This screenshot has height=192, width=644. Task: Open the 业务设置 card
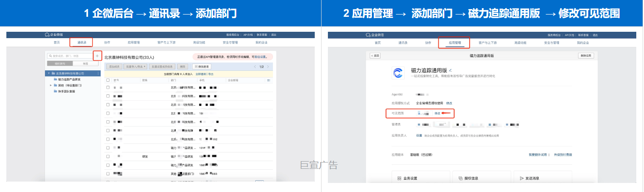click(421, 177)
